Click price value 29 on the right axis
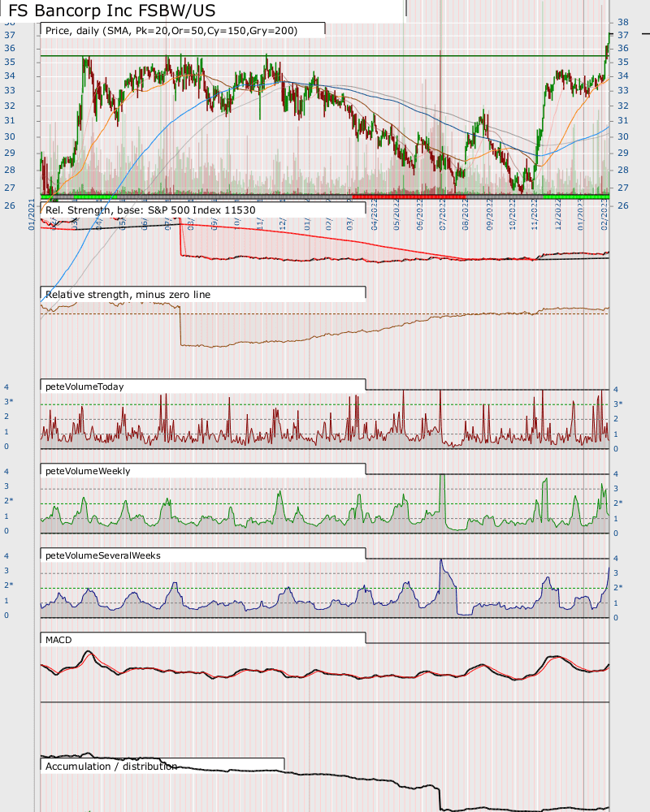 [622, 153]
